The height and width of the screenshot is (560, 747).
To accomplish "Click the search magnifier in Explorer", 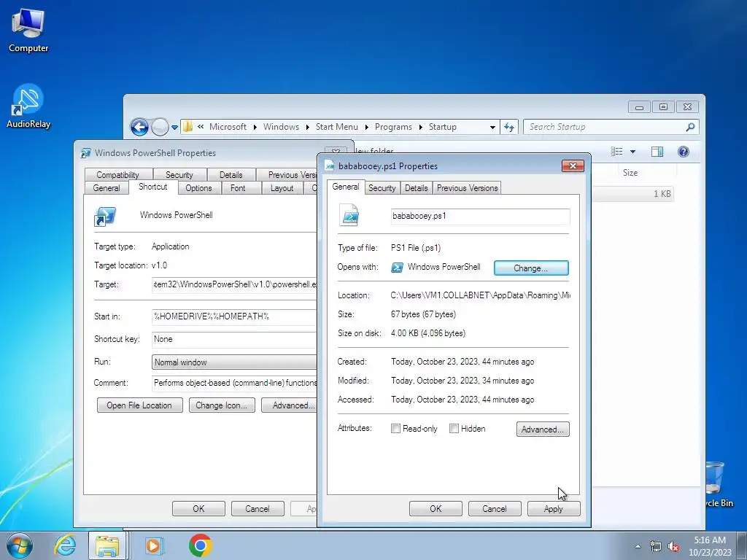I will click(x=690, y=127).
